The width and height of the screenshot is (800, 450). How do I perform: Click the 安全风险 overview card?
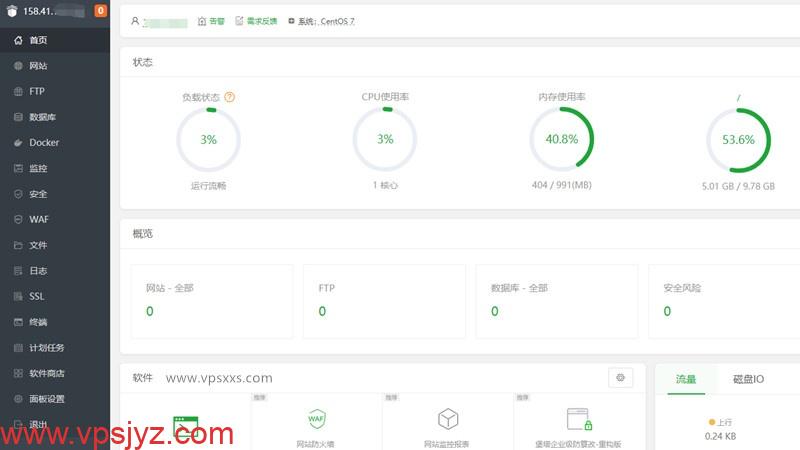[x=724, y=300]
